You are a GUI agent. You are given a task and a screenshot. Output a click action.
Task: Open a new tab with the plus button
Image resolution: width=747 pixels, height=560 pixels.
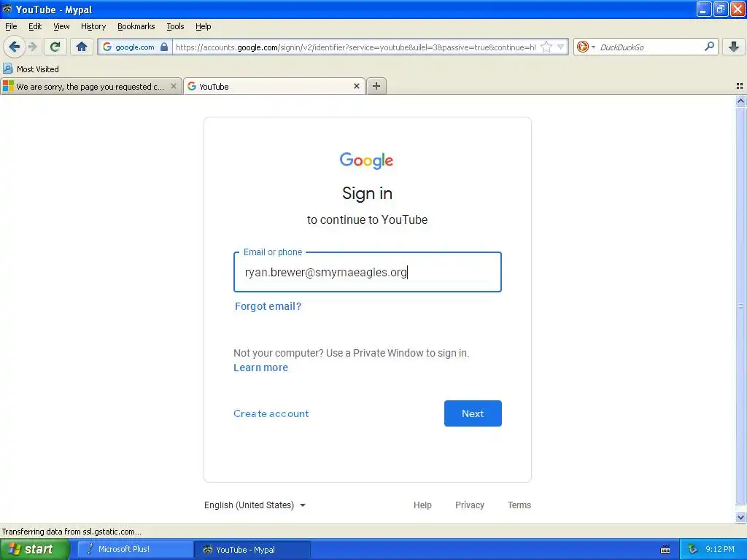[x=376, y=86]
